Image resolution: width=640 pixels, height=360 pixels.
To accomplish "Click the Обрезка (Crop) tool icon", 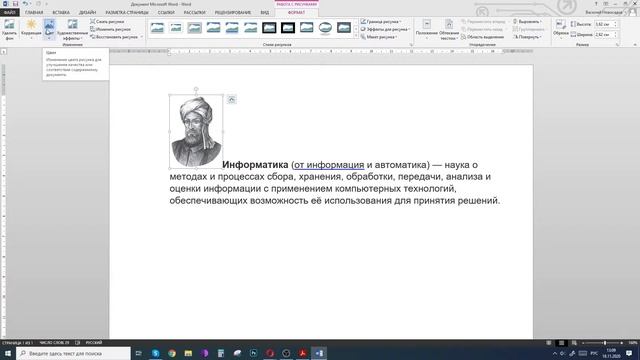I will point(561,24).
